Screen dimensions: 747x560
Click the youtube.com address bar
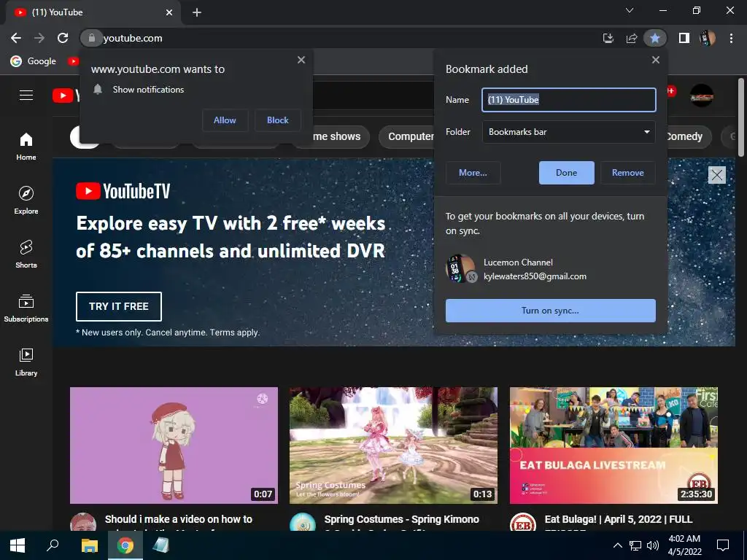tap(350, 38)
